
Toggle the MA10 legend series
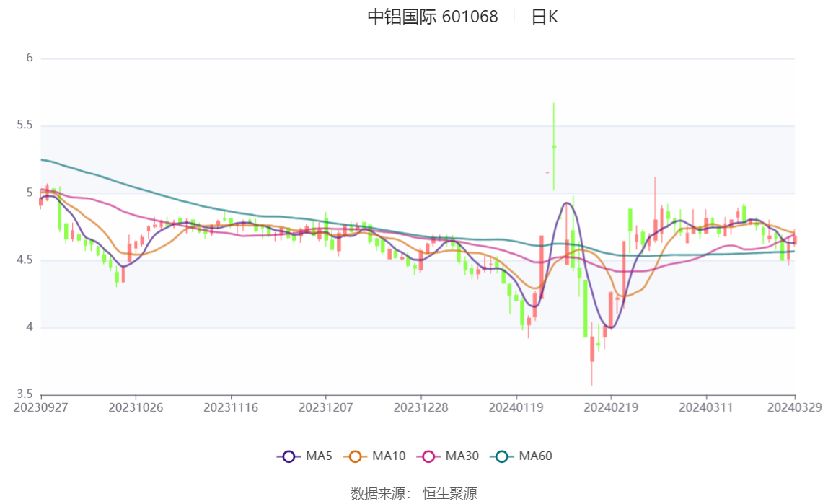point(374,456)
